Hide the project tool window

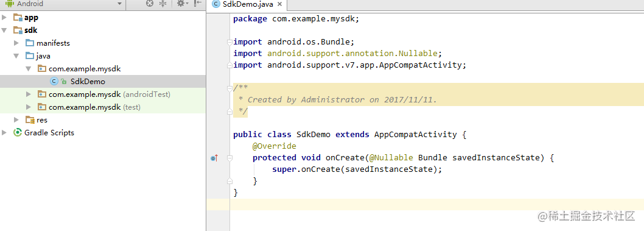[198, 4]
